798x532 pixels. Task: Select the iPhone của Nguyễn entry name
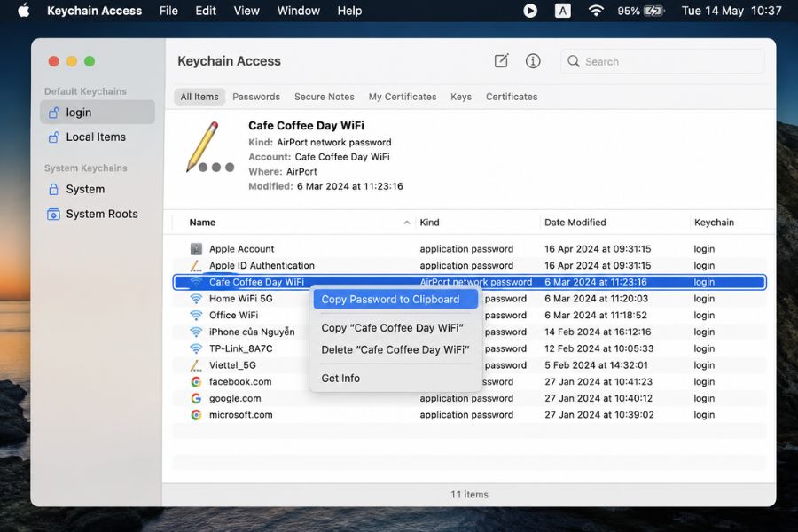252,332
